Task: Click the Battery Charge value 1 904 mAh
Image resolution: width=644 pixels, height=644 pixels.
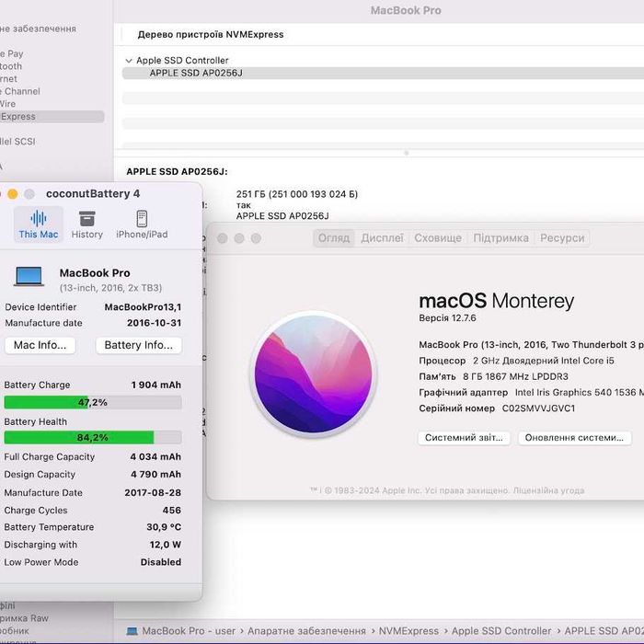Action: tap(156, 385)
